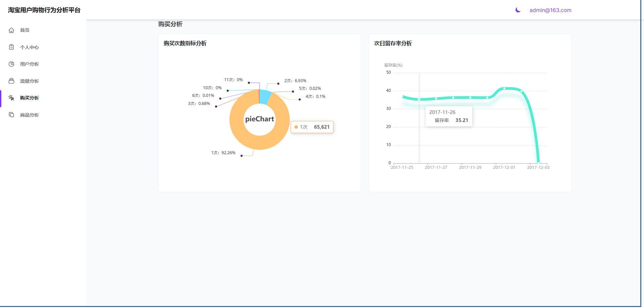Click the clipboard icon for 个人中心

pos(11,47)
